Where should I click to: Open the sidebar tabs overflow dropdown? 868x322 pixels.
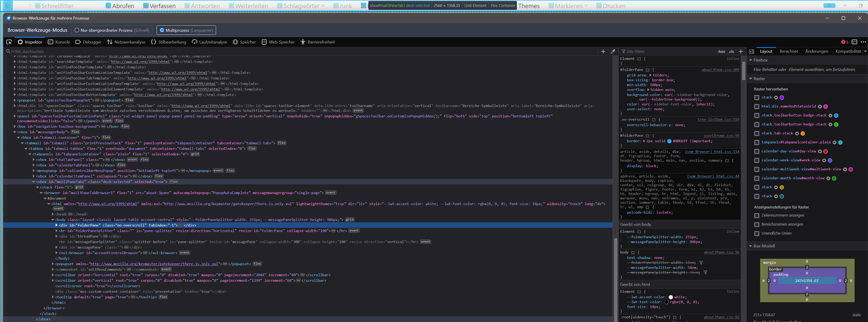[x=865, y=52]
